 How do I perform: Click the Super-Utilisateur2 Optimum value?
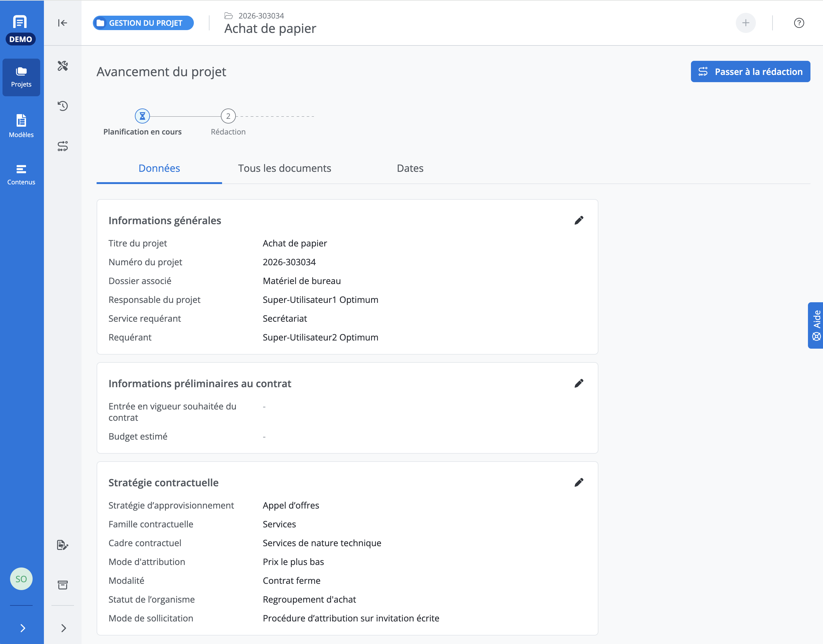pos(320,337)
